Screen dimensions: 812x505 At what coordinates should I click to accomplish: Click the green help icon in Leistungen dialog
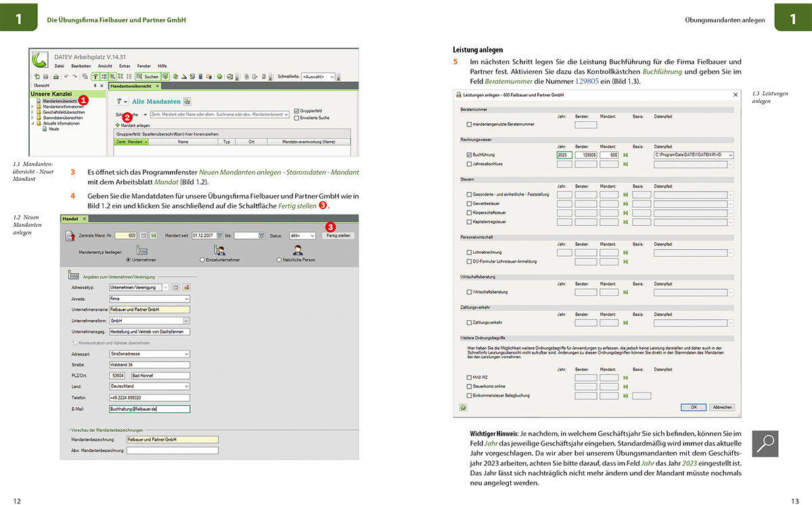(463, 408)
